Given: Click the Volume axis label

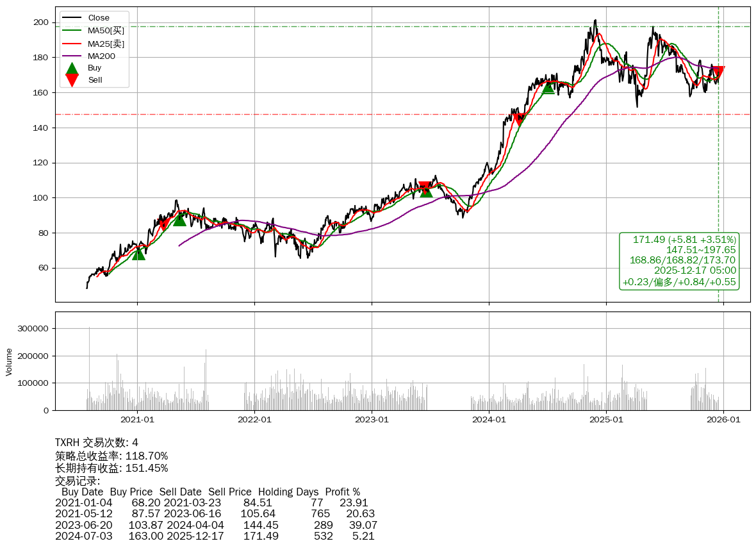Looking at the screenshot, I should click(x=9, y=361).
